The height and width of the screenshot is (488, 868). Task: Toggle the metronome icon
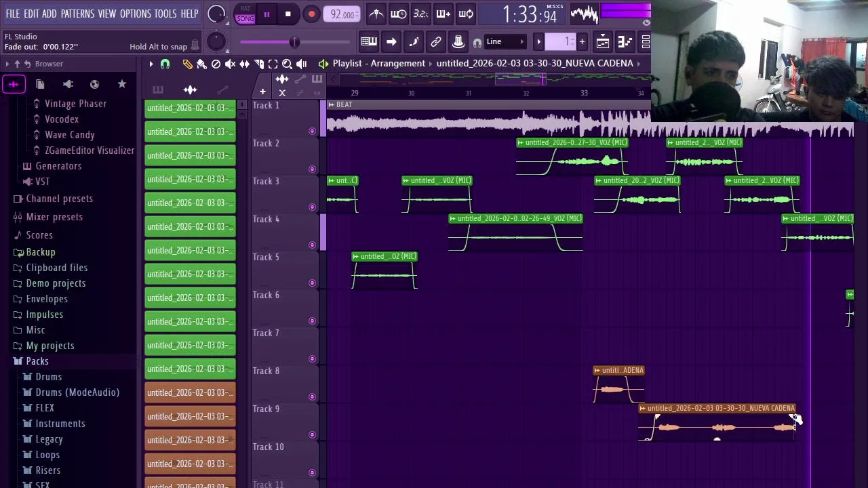tap(376, 14)
